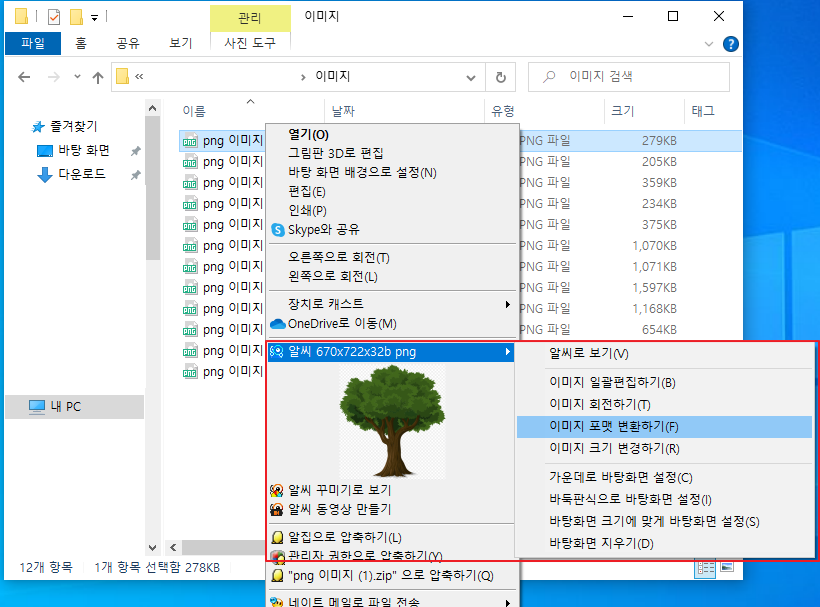Click the file list vertical scrollbar
Viewport: 820px width, 607px height.
click(152, 300)
